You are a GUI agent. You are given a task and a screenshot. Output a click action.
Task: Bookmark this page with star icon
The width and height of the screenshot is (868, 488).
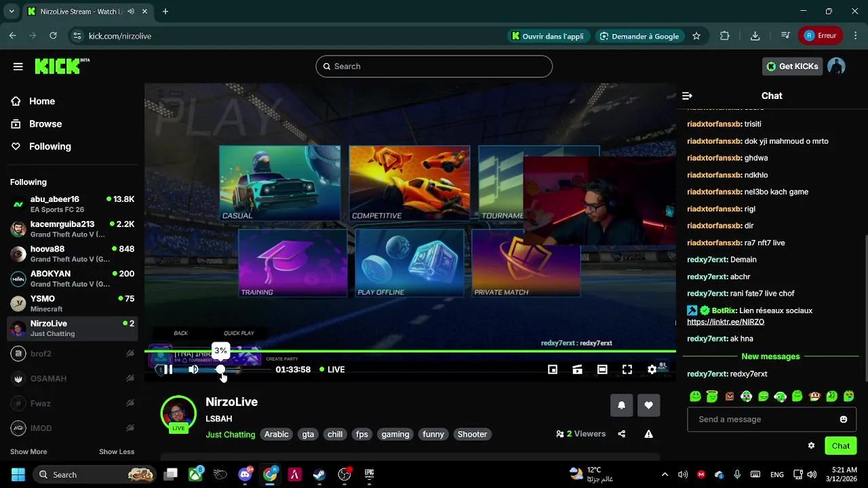click(696, 36)
